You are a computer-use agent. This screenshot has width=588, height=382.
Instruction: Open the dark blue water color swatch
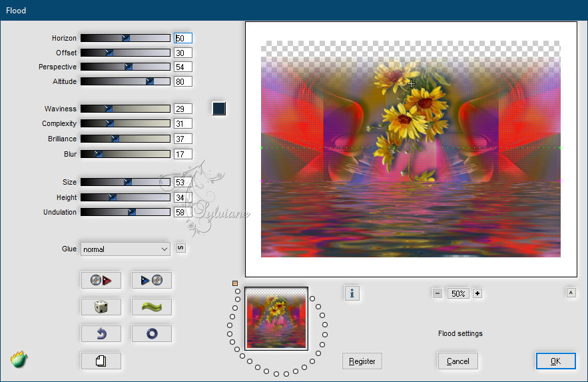point(219,109)
